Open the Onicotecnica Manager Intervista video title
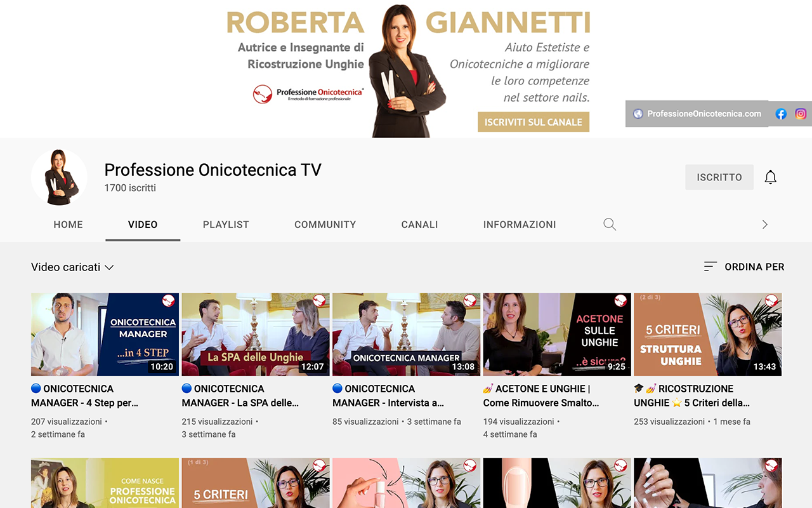Viewport: 812px width, 508px height. [388, 396]
